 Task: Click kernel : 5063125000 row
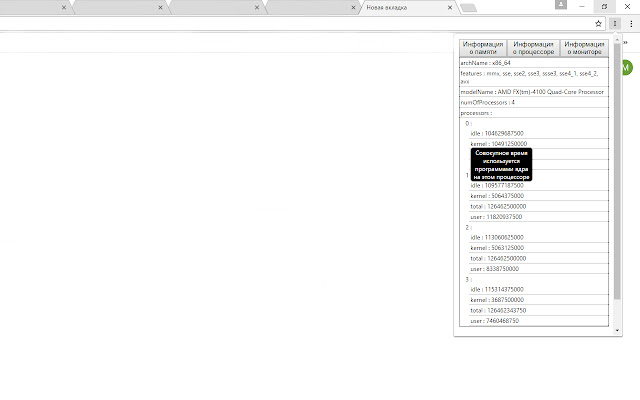[x=539, y=248]
